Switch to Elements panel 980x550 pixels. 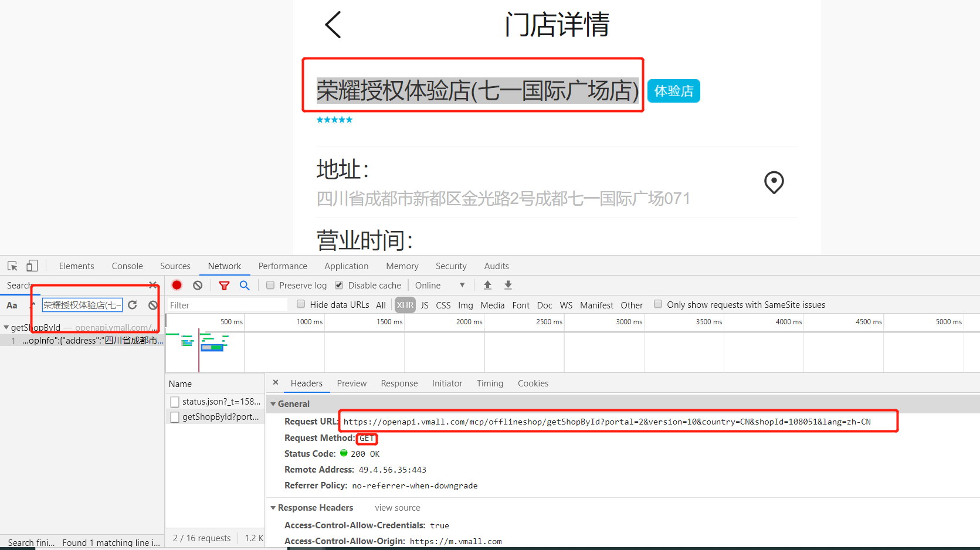click(76, 266)
